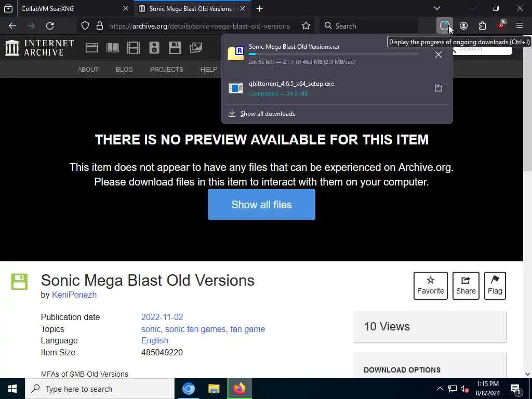Bookmark this page with star icon
The width and height of the screenshot is (532, 399).
coord(306,26)
